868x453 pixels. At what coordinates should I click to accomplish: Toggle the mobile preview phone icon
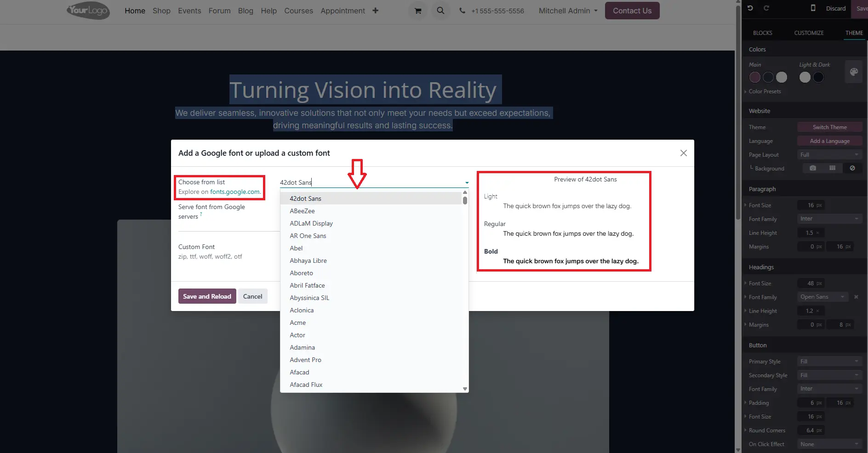(813, 8)
